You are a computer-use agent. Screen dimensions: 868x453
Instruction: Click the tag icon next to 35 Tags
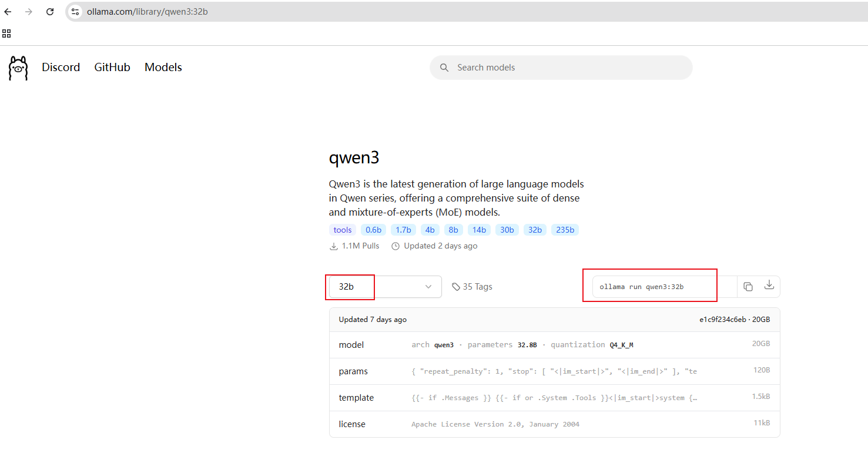[456, 287]
